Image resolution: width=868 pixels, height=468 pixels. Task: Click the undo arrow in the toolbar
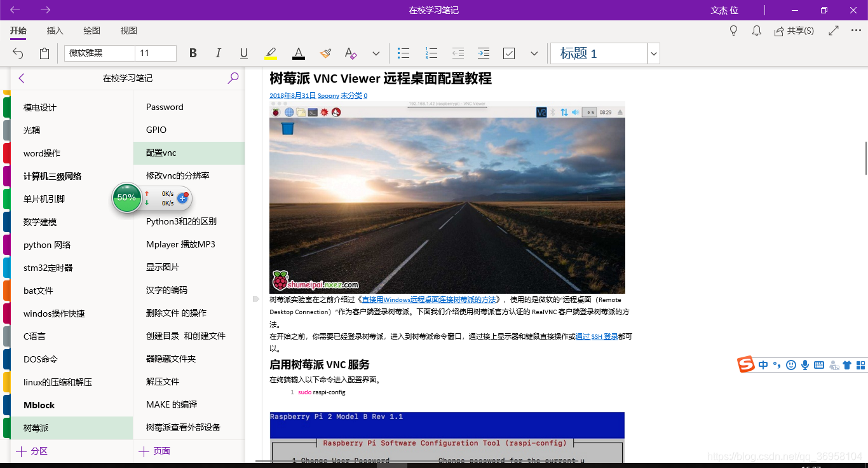click(x=18, y=53)
